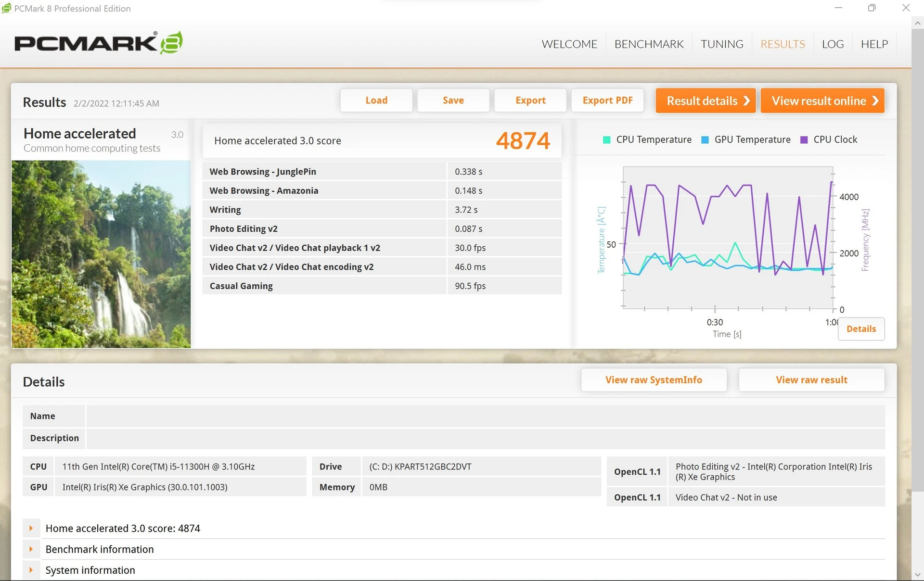Image resolution: width=924 pixels, height=581 pixels.
Task: Click the 3.72 s value
Action: (x=466, y=210)
